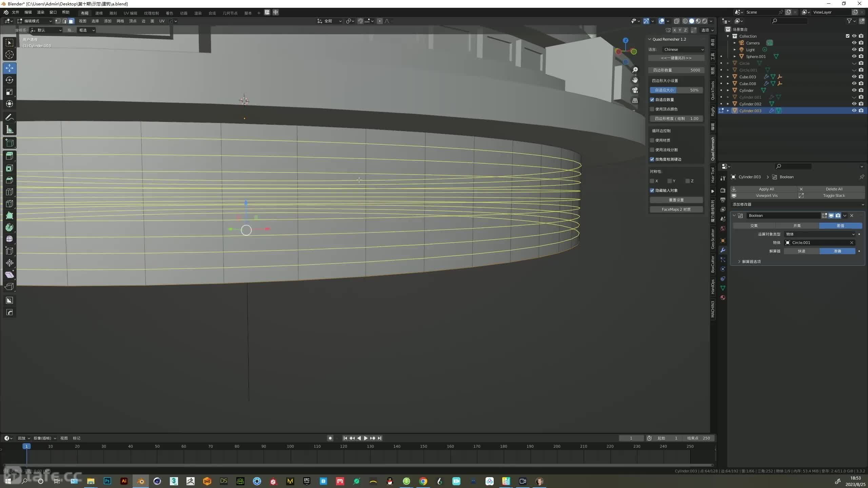Click the 四边形数量 5000 field
868x488 pixels.
[676, 70]
